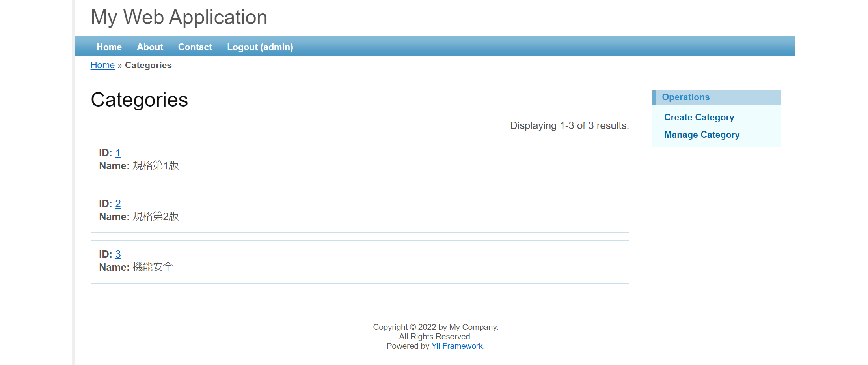Select the 機能安全 category name
868x365 pixels.
pos(153,267)
